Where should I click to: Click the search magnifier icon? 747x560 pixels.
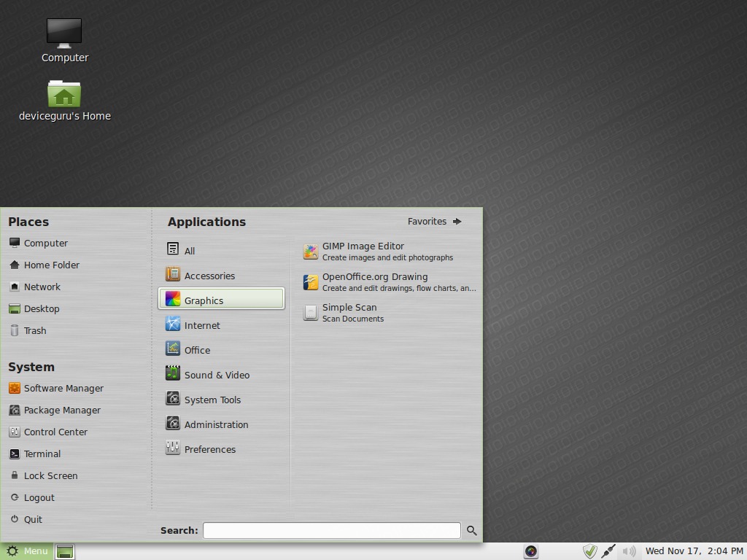[x=472, y=531]
